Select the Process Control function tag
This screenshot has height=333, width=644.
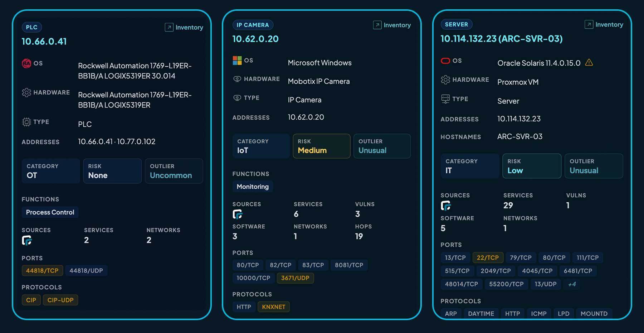(50, 212)
